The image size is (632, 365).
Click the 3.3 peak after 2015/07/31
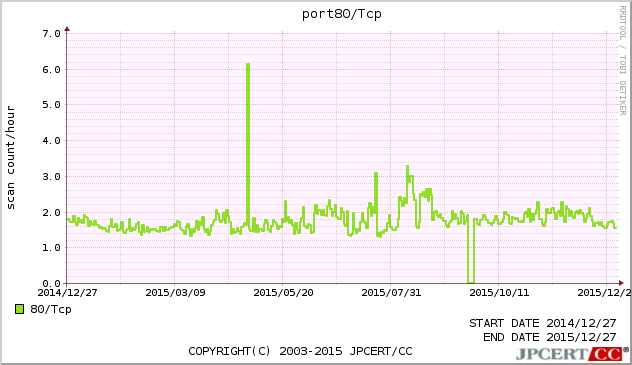407,167
